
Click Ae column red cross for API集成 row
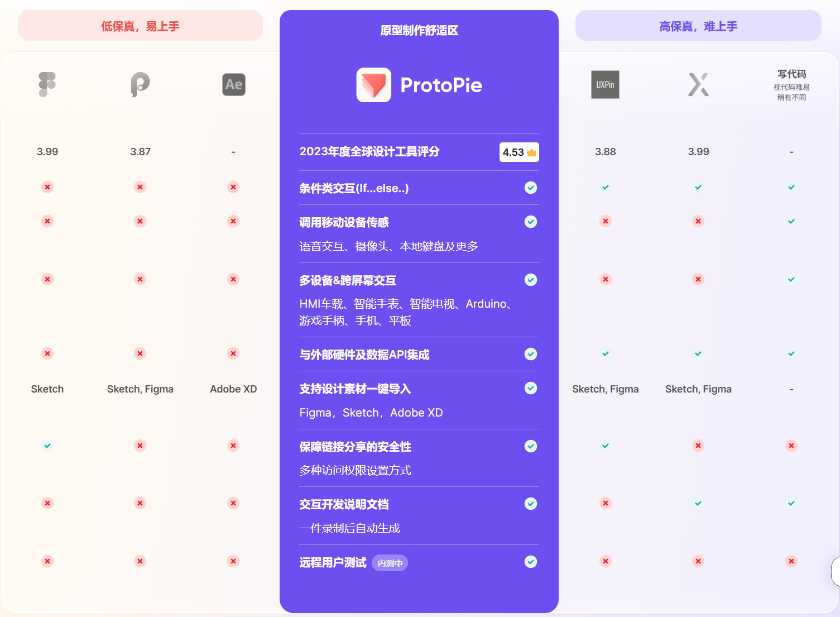point(233,353)
